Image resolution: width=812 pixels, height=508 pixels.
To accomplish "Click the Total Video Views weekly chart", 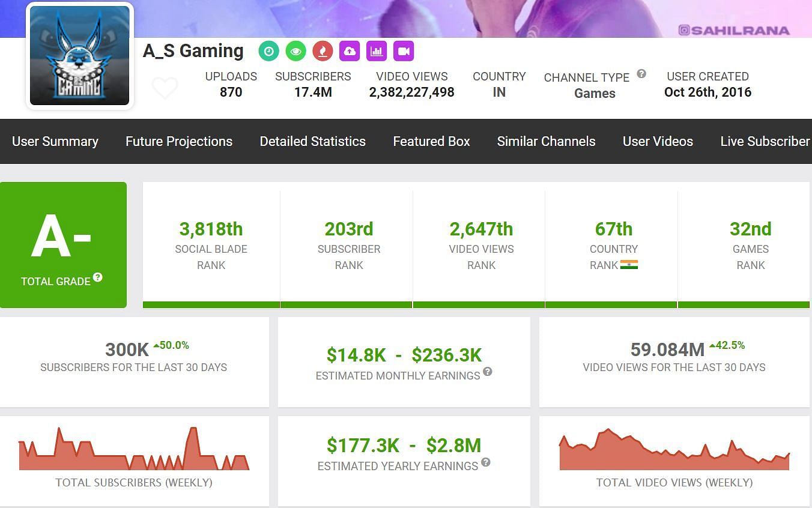I will point(674,449).
